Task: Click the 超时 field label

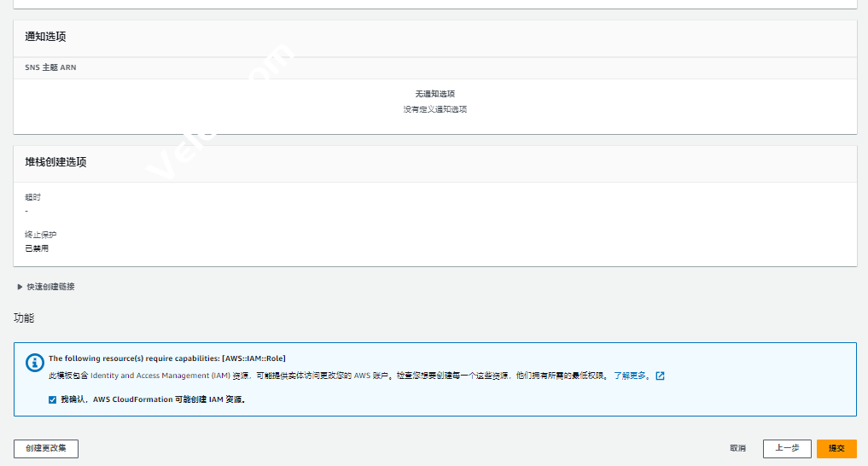Action: click(x=32, y=197)
